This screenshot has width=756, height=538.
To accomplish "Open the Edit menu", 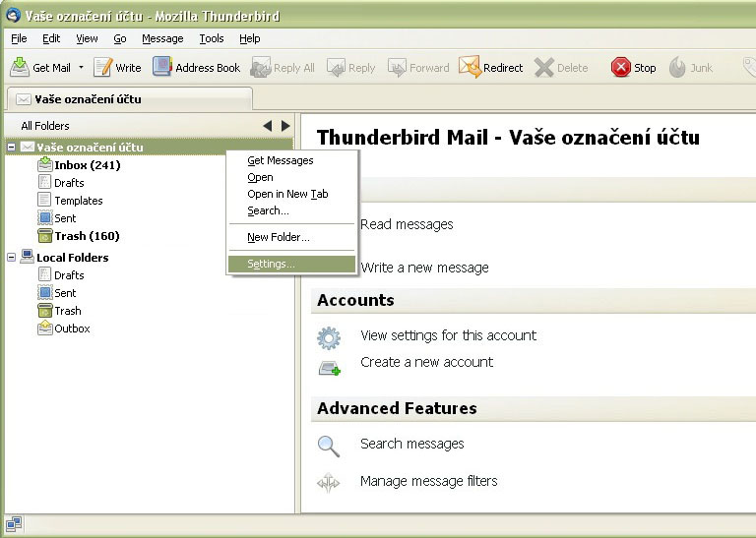I will [51, 38].
